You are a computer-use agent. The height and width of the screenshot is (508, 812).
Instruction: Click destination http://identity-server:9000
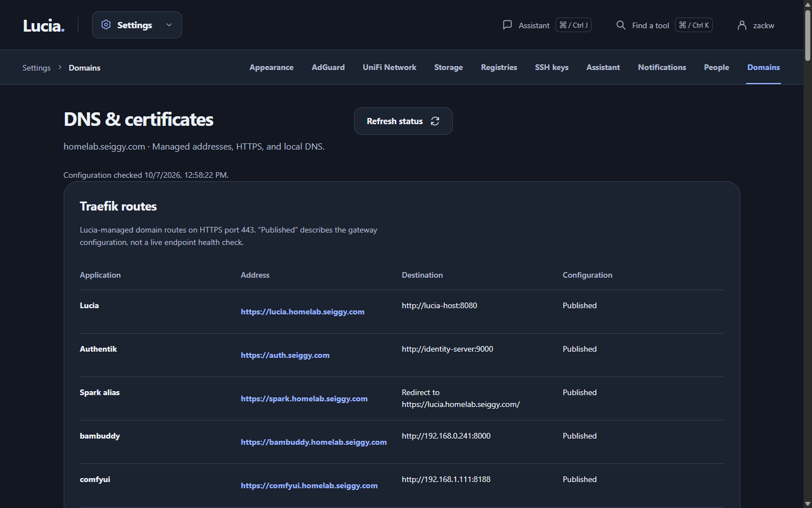click(447, 349)
